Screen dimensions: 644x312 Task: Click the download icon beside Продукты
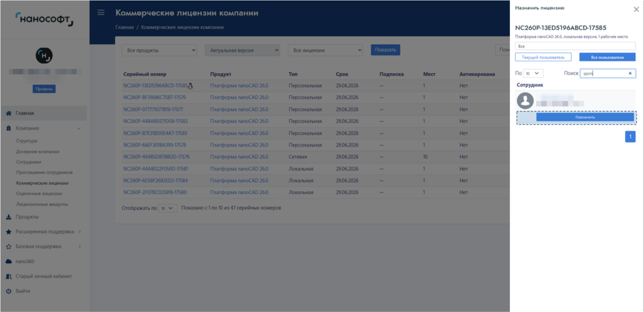(9, 217)
